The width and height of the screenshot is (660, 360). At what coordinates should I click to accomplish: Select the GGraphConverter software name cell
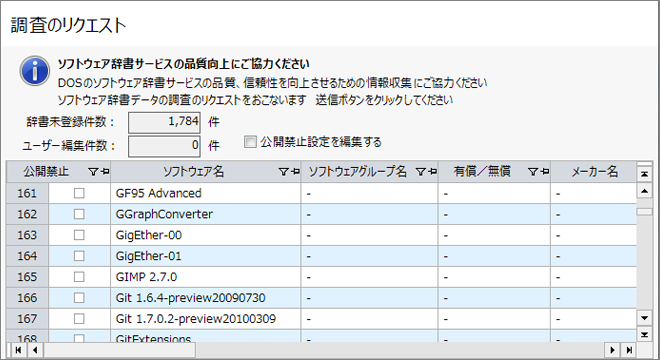[205, 214]
